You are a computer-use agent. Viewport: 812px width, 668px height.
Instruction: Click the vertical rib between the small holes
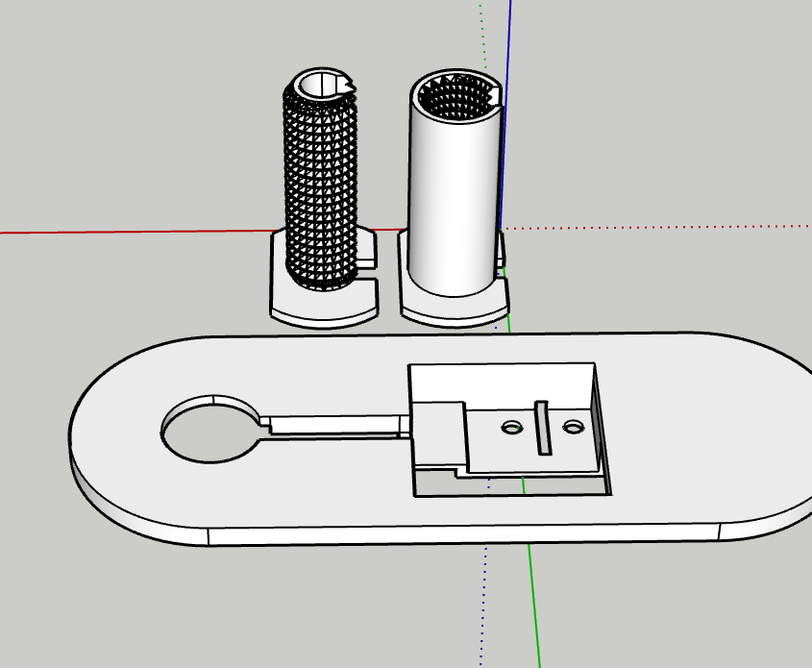[542, 428]
